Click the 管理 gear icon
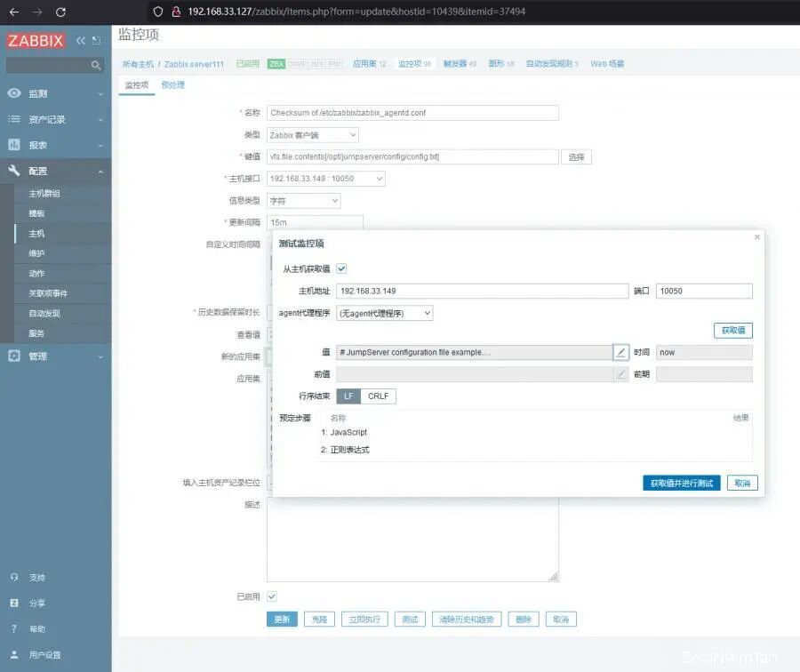800x672 pixels. pos(14,356)
